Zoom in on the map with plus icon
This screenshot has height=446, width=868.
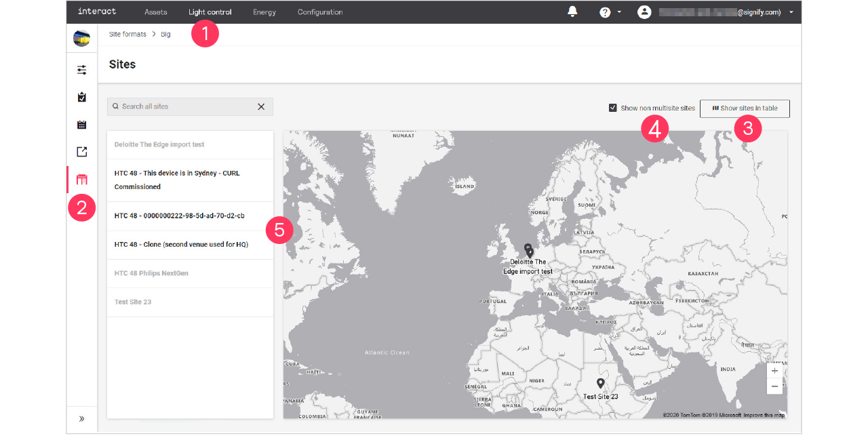tap(774, 370)
